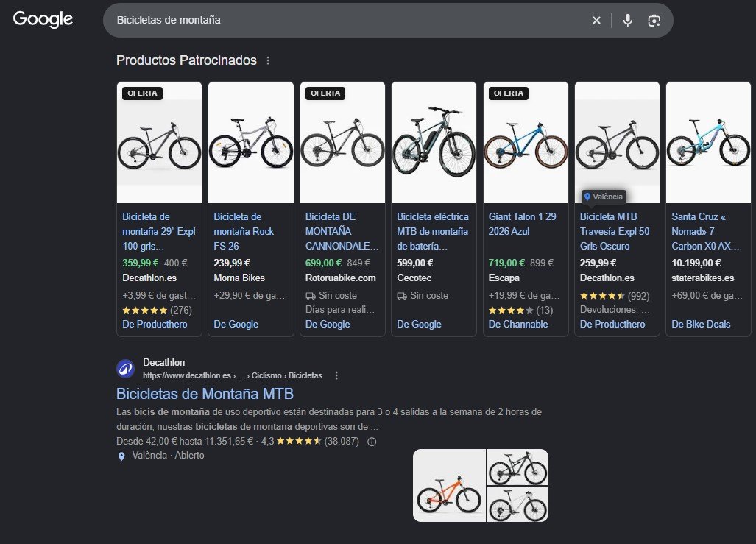Image resolution: width=756 pixels, height=544 pixels.
Task: Click the Moma Bikes seller name
Action: click(239, 278)
